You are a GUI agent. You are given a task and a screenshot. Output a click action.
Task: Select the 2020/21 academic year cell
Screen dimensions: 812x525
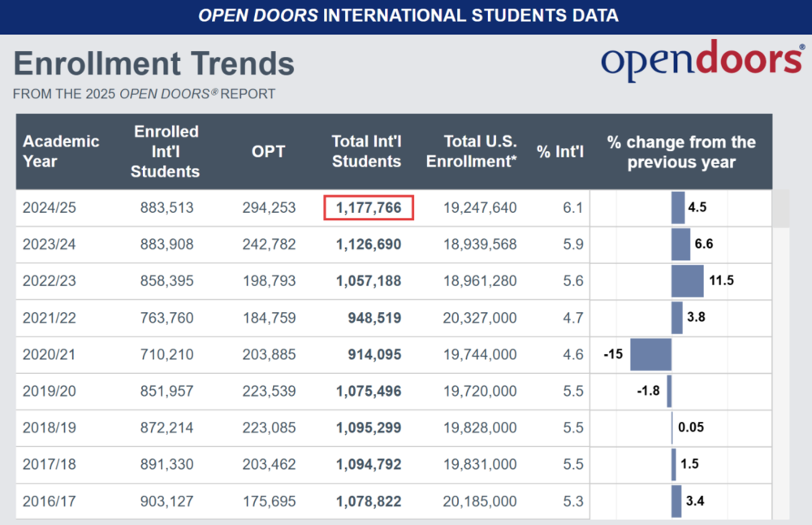click(50, 354)
